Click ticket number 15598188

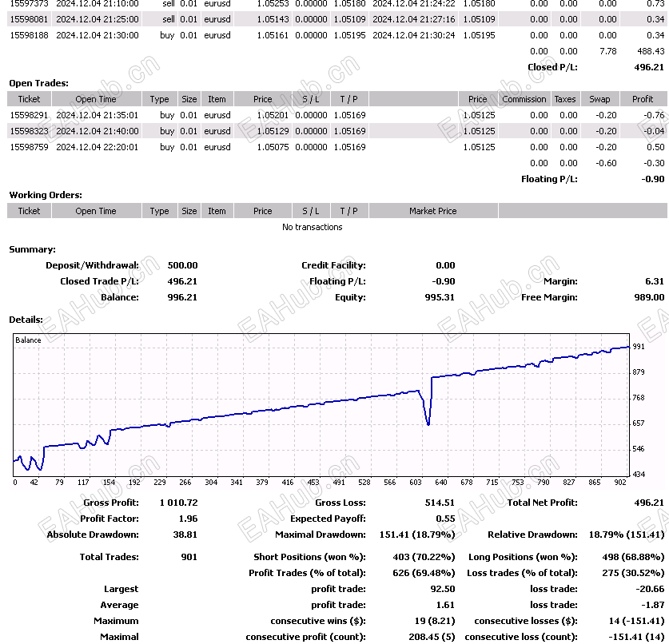tap(29, 35)
